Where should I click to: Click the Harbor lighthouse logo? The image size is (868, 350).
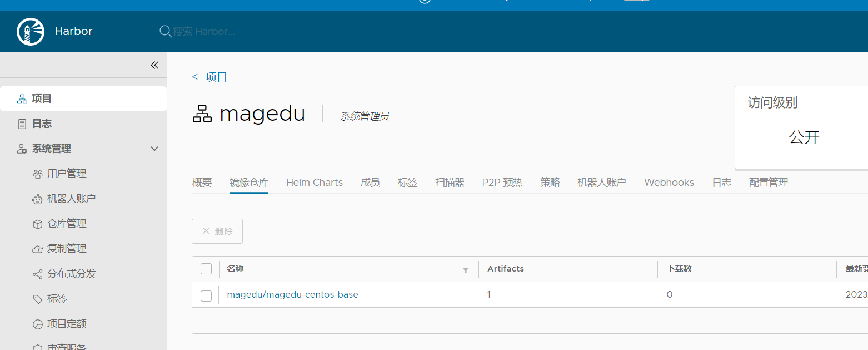(x=31, y=32)
